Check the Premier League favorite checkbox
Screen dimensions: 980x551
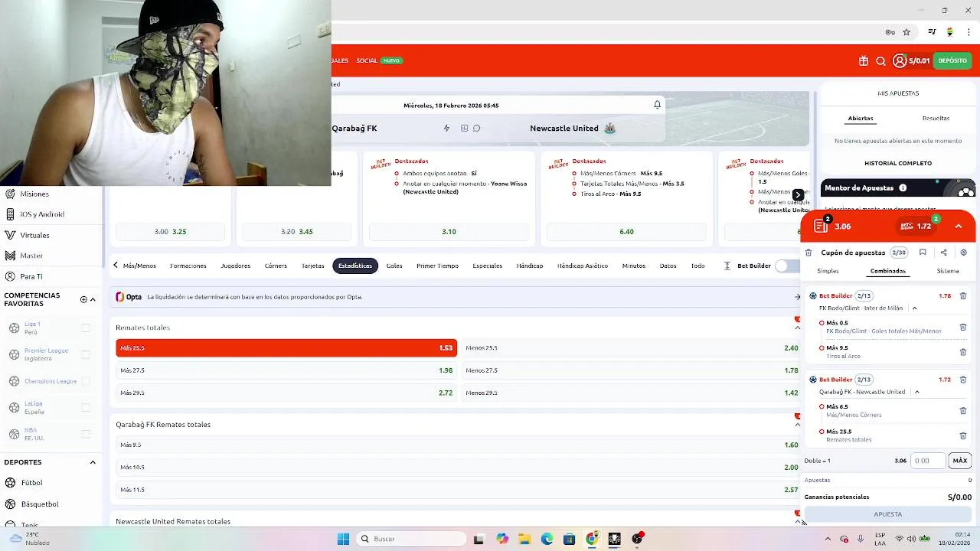click(x=86, y=354)
